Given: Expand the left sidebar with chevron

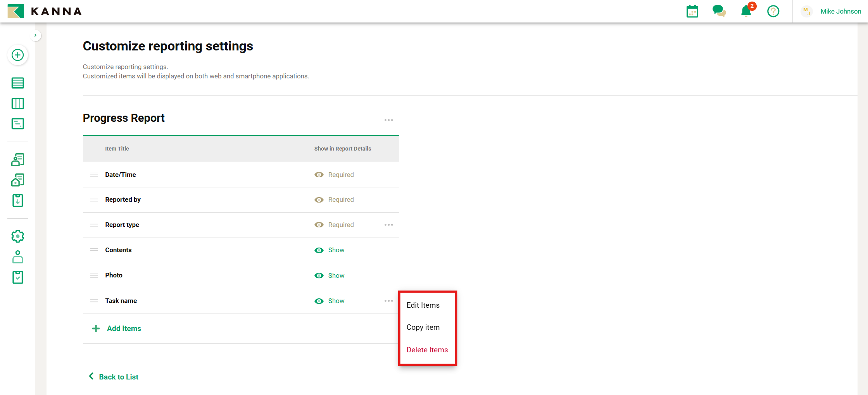Looking at the screenshot, I should coord(35,35).
